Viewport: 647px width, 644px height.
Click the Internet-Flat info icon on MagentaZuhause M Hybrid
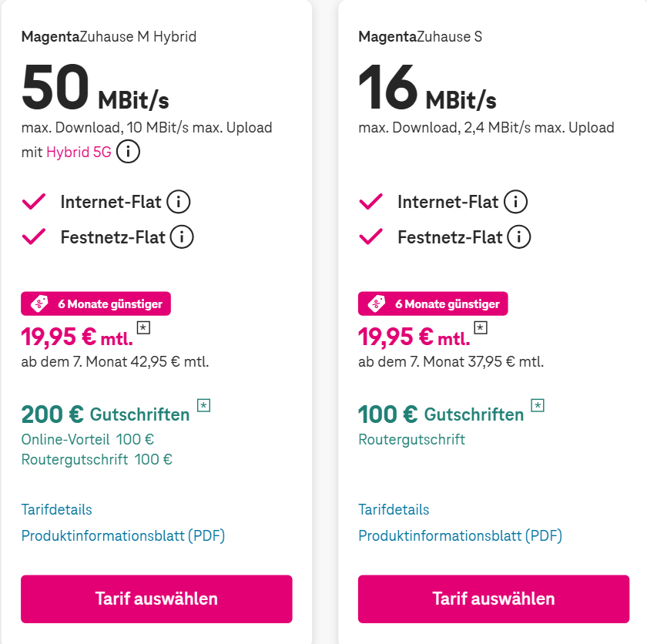click(179, 201)
